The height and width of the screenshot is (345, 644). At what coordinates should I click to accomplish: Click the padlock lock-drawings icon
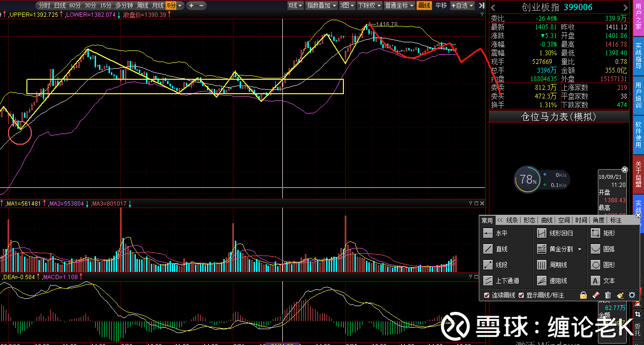click(x=583, y=295)
